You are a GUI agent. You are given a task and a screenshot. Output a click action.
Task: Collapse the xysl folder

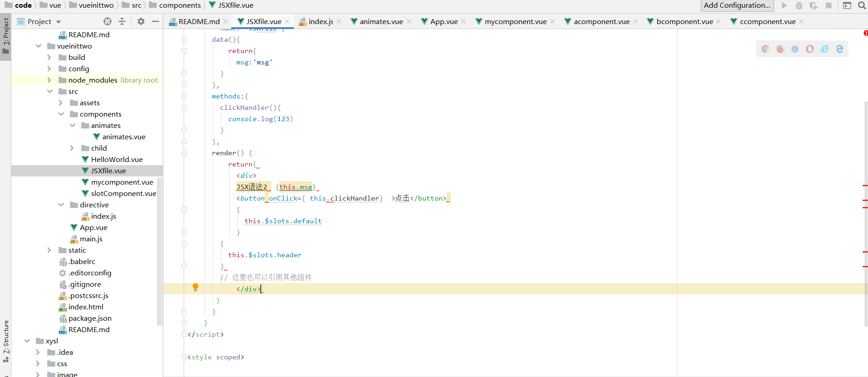point(27,341)
